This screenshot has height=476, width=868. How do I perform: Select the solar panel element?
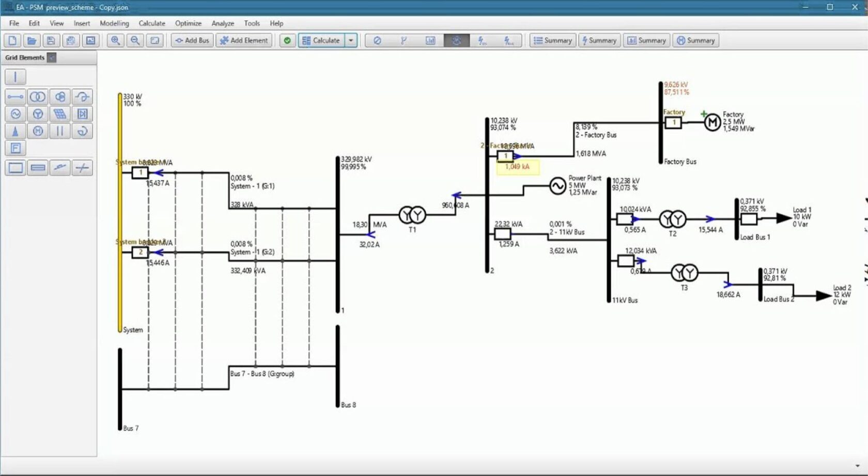60,114
